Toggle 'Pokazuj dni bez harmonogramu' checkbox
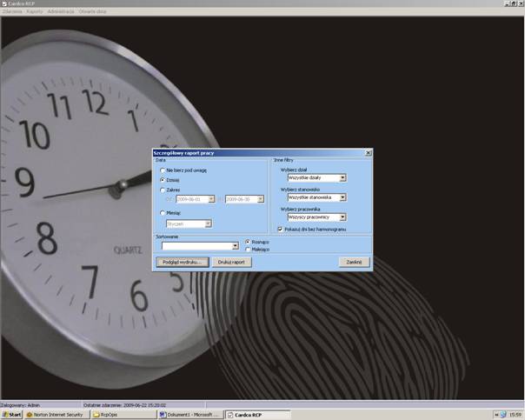This screenshot has height=420, width=525. [x=281, y=230]
